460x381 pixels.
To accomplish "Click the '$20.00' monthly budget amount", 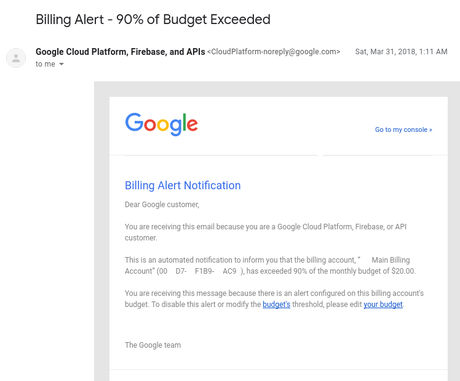I will click(x=403, y=271).
